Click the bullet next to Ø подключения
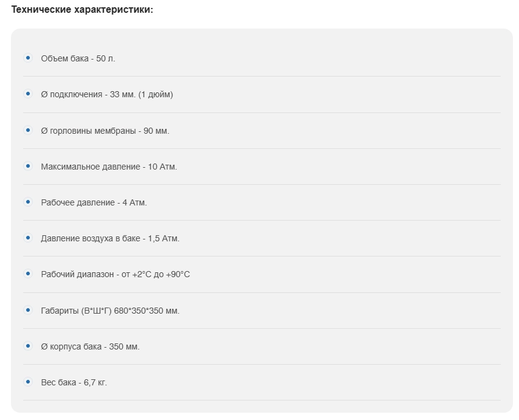Image resolution: width=519 pixels, height=420 pixels. click(x=28, y=94)
